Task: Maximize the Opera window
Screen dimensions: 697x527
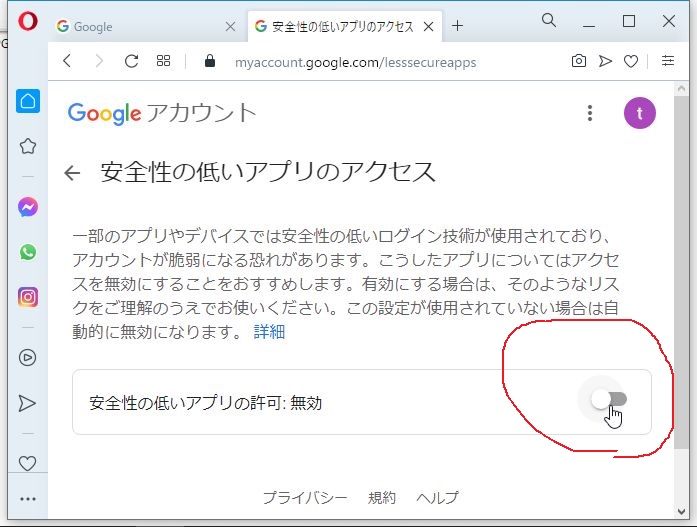Action: (x=629, y=21)
